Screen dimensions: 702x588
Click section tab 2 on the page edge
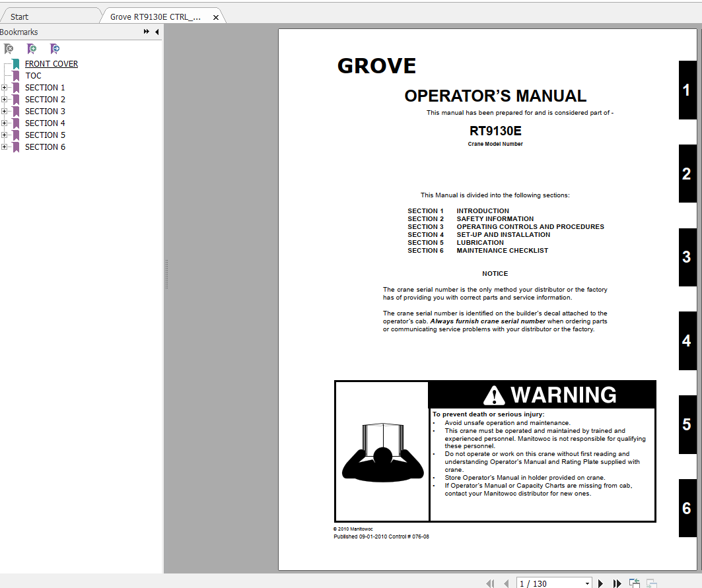(687, 174)
